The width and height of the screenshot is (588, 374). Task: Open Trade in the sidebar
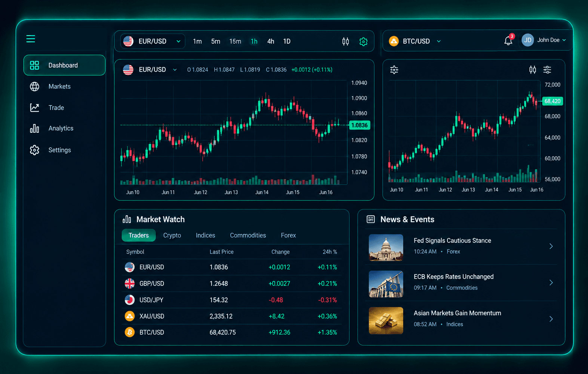[x=64, y=108]
